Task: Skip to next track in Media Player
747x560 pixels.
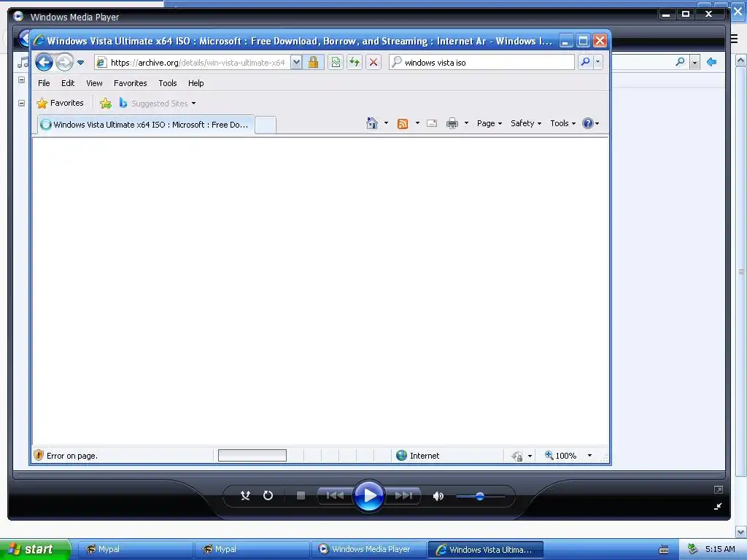Action: point(403,496)
